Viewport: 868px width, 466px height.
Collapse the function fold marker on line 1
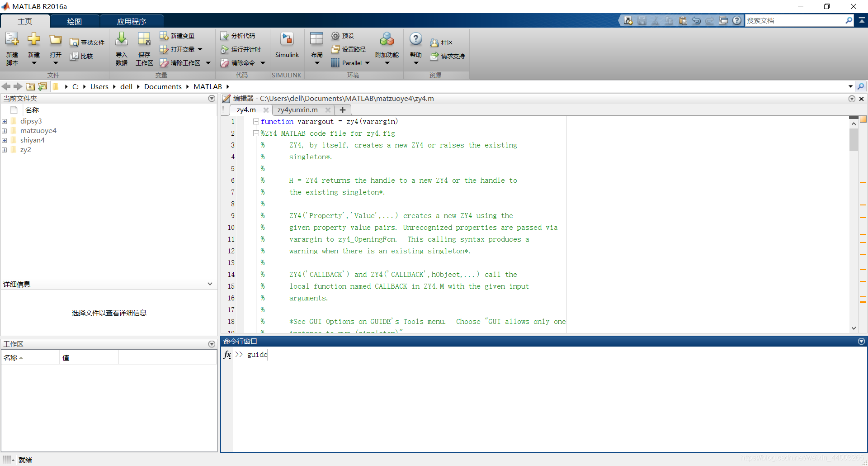(x=256, y=122)
